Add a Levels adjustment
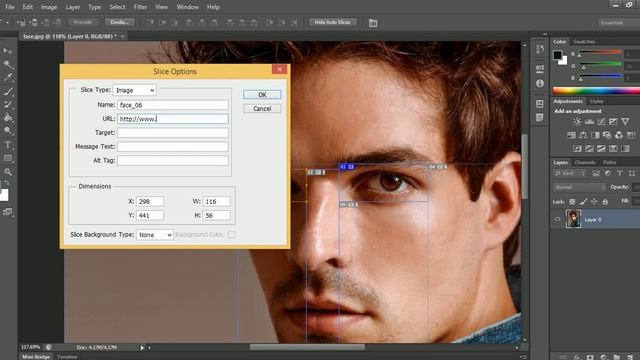The image size is (640, 360). coord(589,122)
